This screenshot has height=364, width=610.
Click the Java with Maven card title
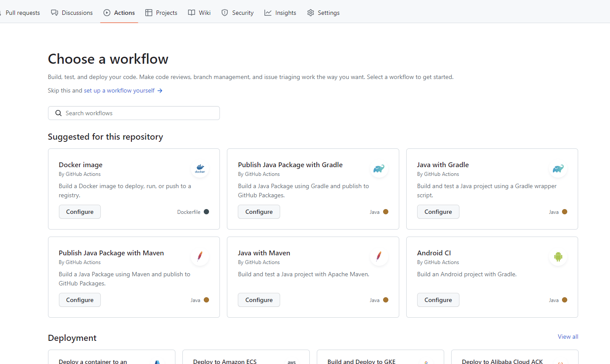(264, 253)
